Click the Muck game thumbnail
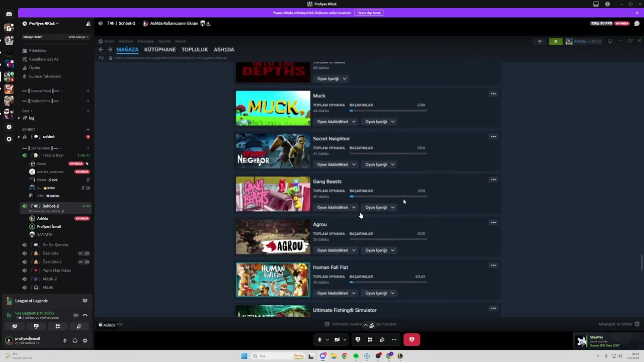Image resolution: width=644 pixels, height=362 pixels. tap(273, 108)
